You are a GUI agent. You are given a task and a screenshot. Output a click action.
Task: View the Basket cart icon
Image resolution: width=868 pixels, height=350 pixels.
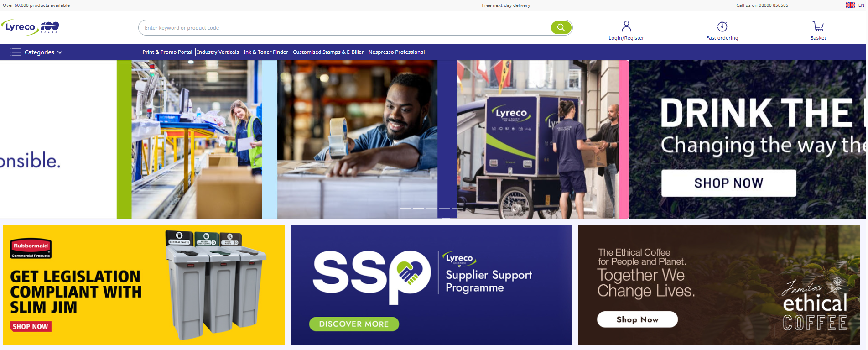click(818, 26)
